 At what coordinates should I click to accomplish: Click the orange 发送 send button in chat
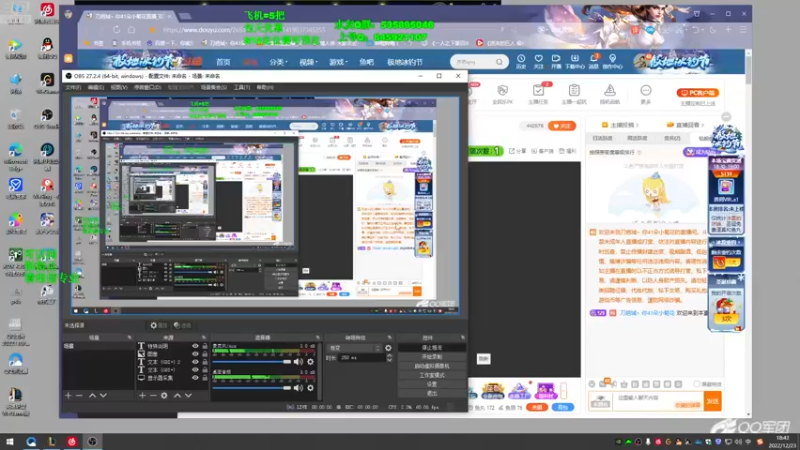712,402
